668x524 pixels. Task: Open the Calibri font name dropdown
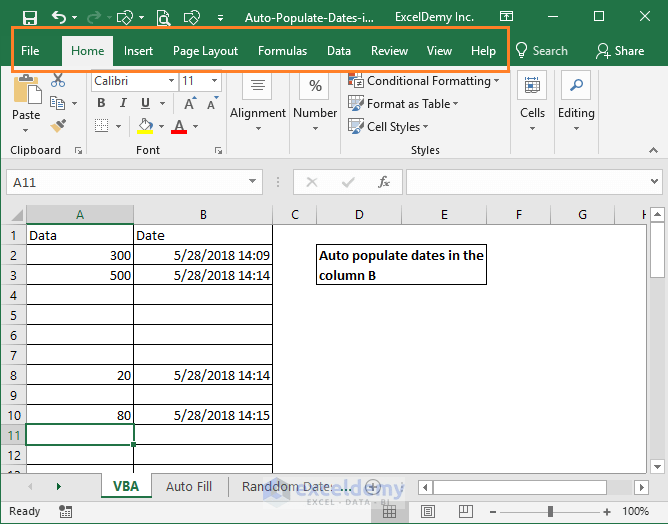pyautogui.click(x=171, y=81)
